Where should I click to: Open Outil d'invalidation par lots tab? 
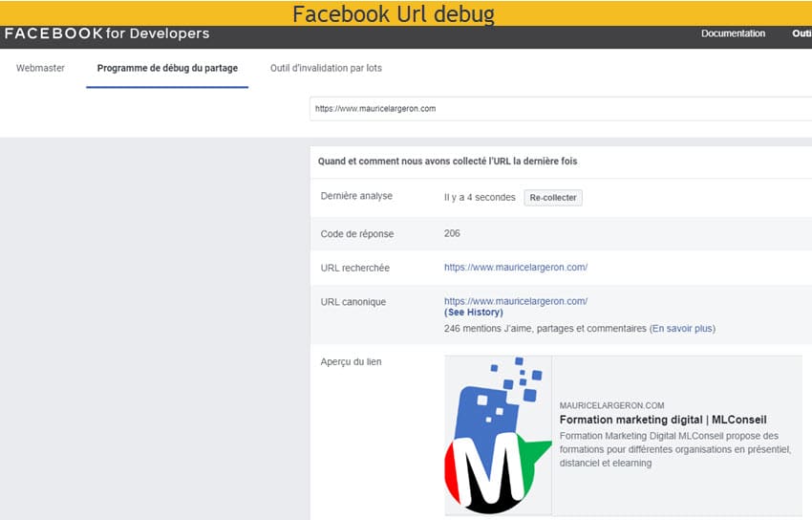(326, 68)
